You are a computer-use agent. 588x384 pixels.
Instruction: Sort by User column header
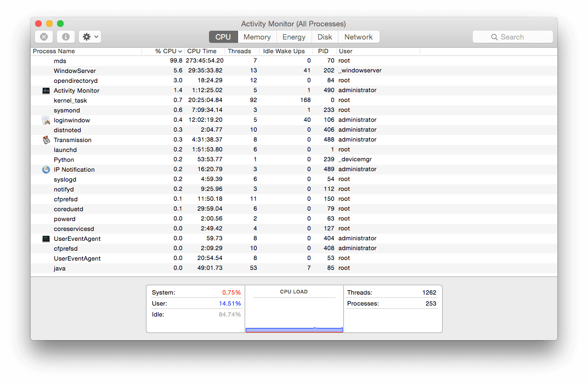(x=377, y=51)
